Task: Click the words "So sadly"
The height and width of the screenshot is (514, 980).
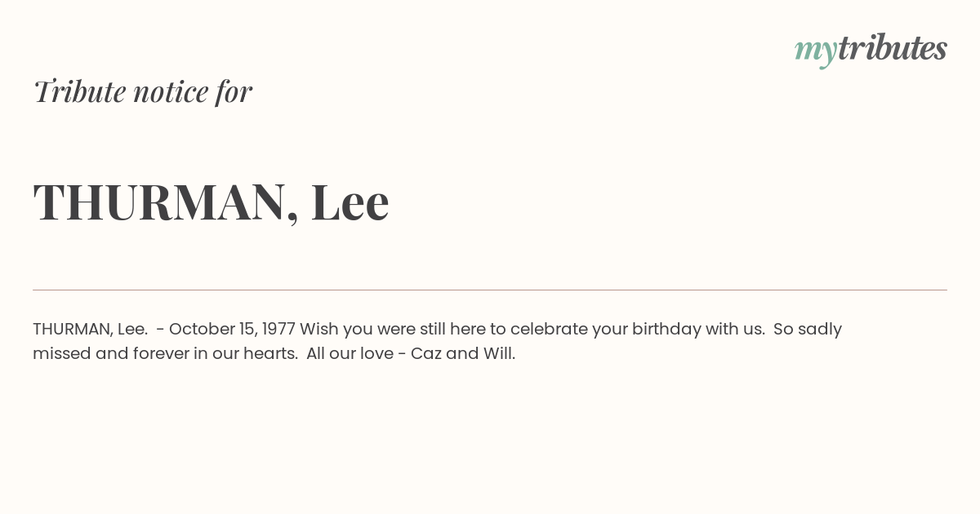Action: pyautogui.click(x=808, y=330)
